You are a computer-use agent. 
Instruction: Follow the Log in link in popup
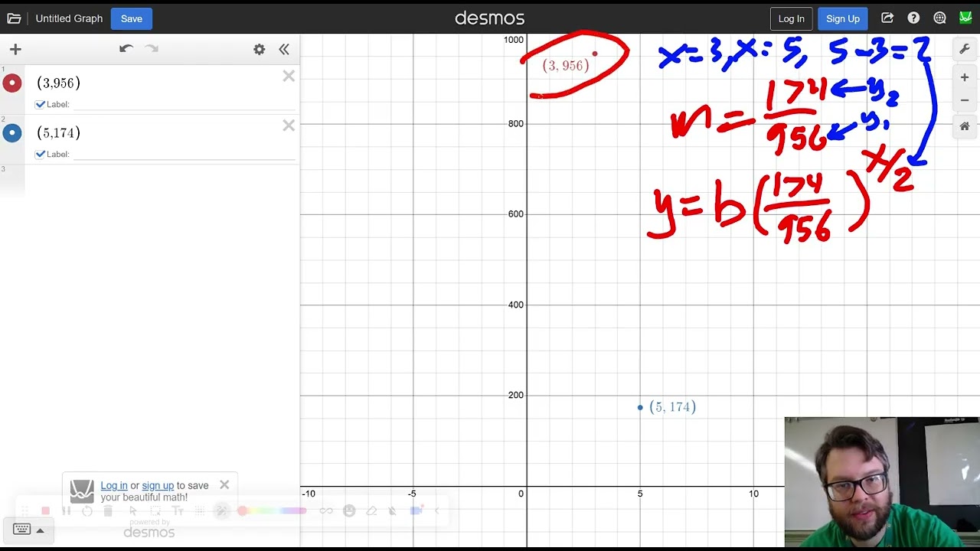[114, 485]
